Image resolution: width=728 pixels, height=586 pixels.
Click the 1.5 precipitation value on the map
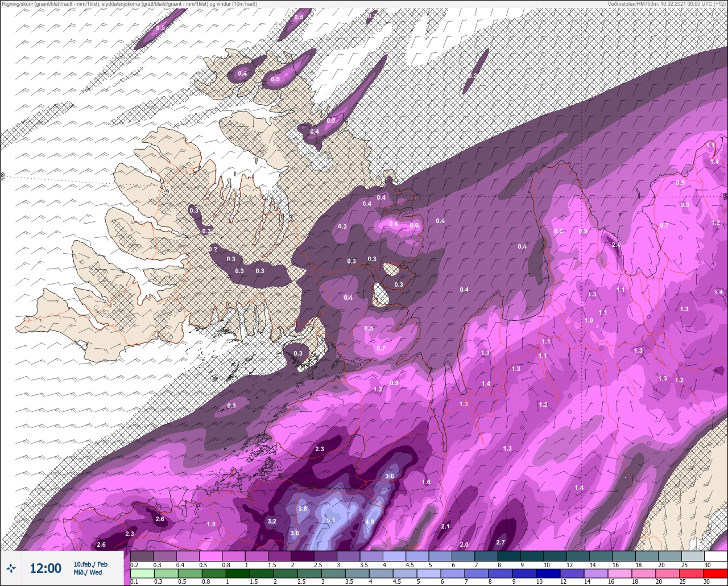coord(211,524)
